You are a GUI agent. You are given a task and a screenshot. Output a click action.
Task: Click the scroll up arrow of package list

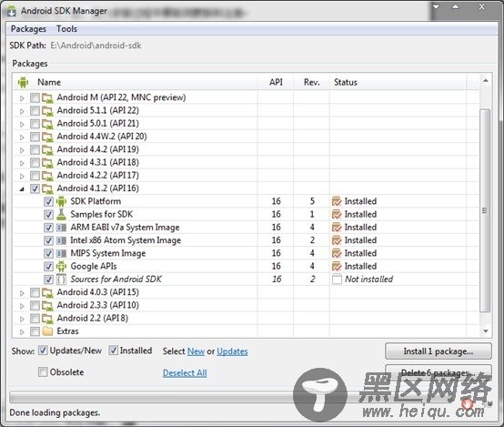click(x=486, y=80)
